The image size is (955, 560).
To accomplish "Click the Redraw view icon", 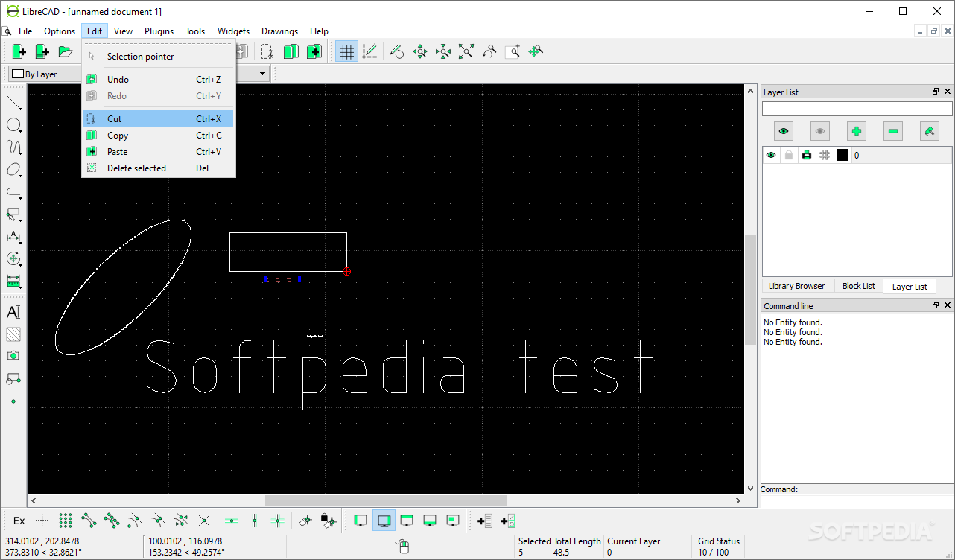I will tap(397, 51).
